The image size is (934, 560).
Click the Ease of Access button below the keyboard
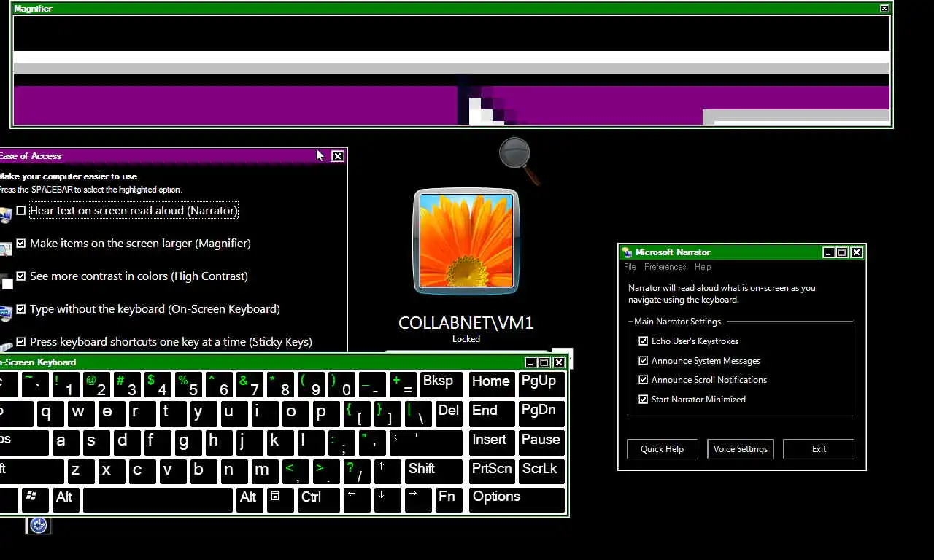[x=39, y=525]
